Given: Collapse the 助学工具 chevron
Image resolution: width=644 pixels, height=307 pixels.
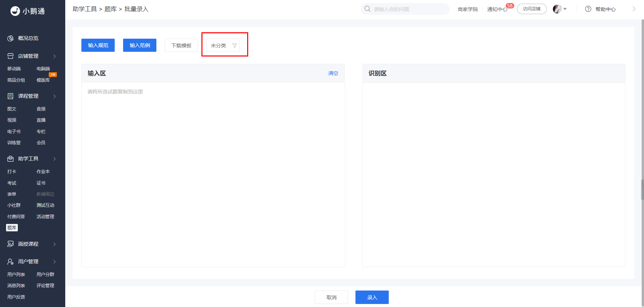Looking at the screenshot, I should [x=54, y=159].
